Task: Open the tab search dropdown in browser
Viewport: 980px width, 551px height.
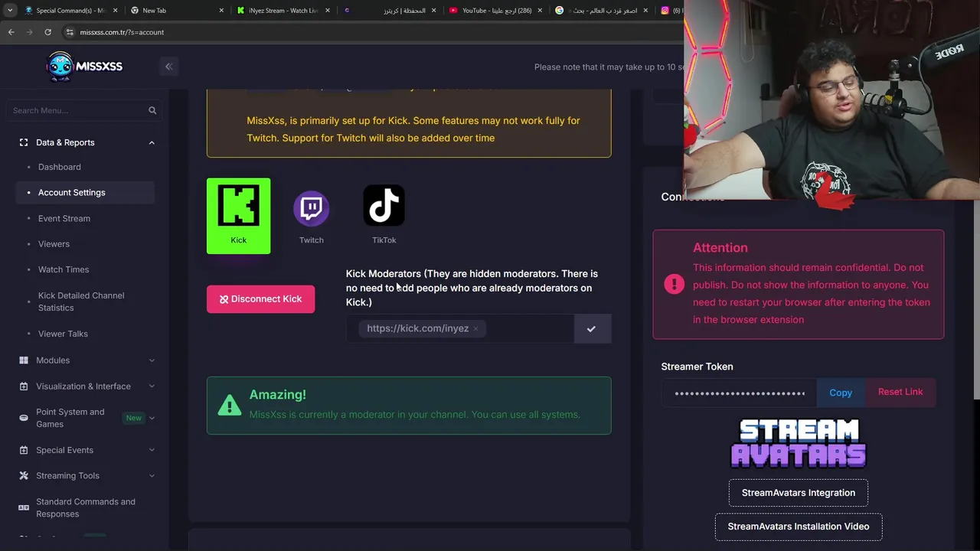Action: pyautogui.click(x=9, y=11)
